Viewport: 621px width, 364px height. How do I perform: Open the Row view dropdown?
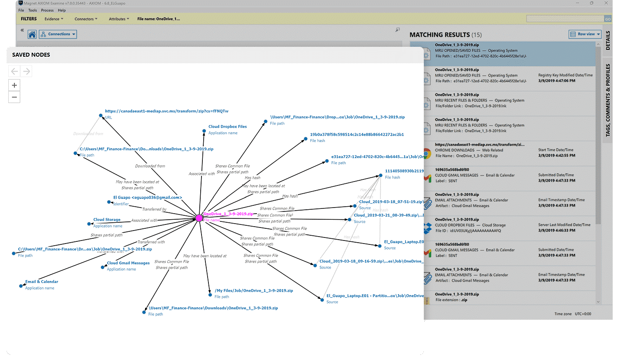(x=585, y=34)
